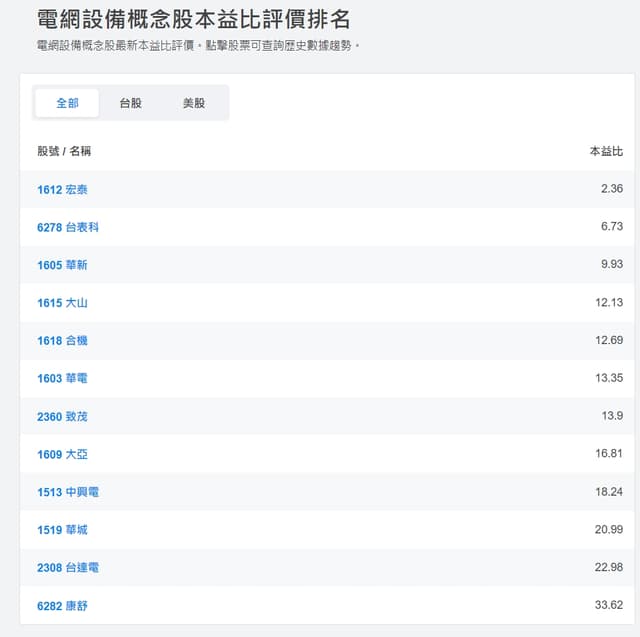Click the subtitle starting with 電網設備概念股最新本益比評價
The image size is (640, 637).
tap(198, 45)
